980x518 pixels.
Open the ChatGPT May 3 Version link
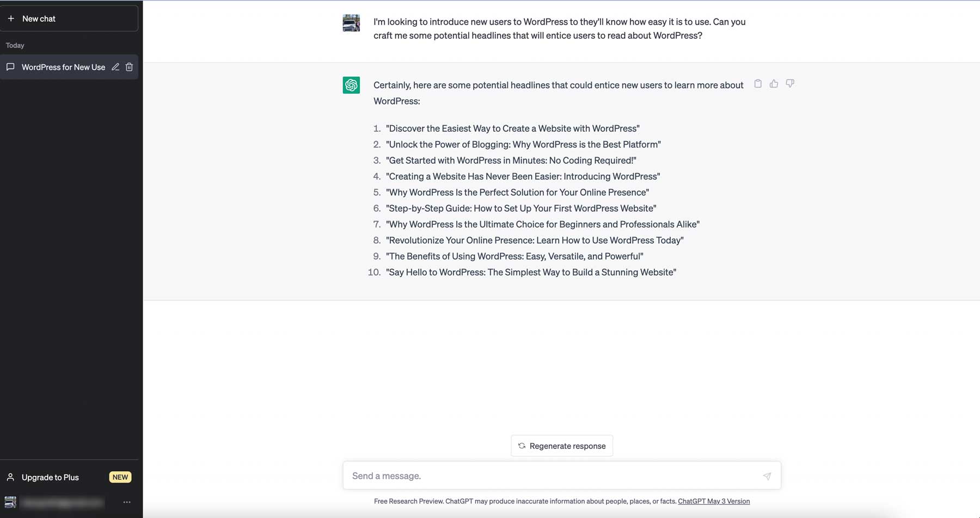click(713, 501)
